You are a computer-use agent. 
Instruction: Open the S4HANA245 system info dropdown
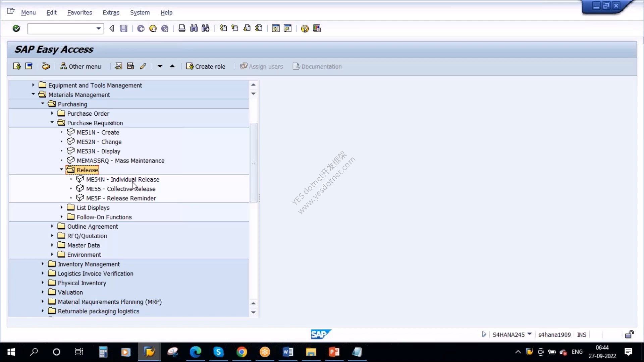click(x=530, y=334)
